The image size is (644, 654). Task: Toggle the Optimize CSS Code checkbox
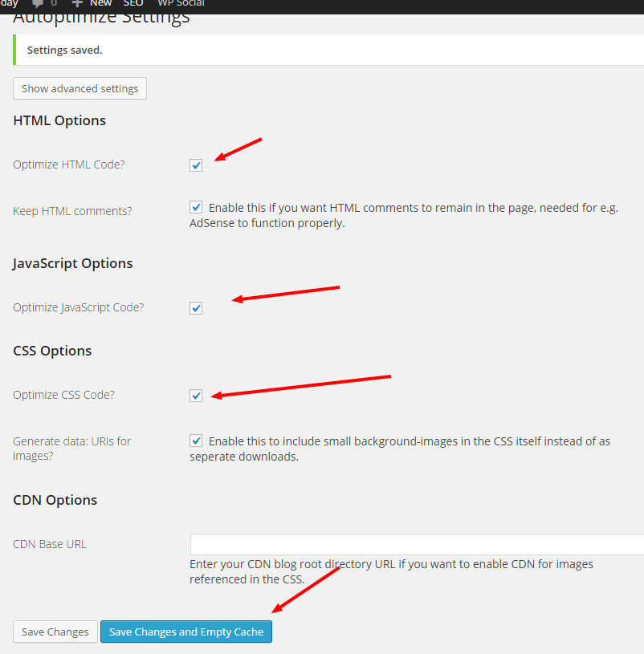(196, 396)
